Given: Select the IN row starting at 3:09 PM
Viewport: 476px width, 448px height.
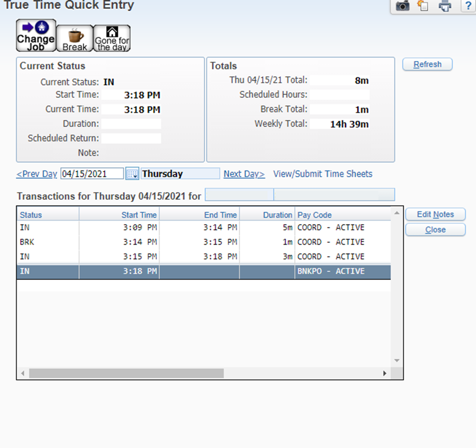Looking at the screenshot, I should pyautogui.click(x=204, y=228).
